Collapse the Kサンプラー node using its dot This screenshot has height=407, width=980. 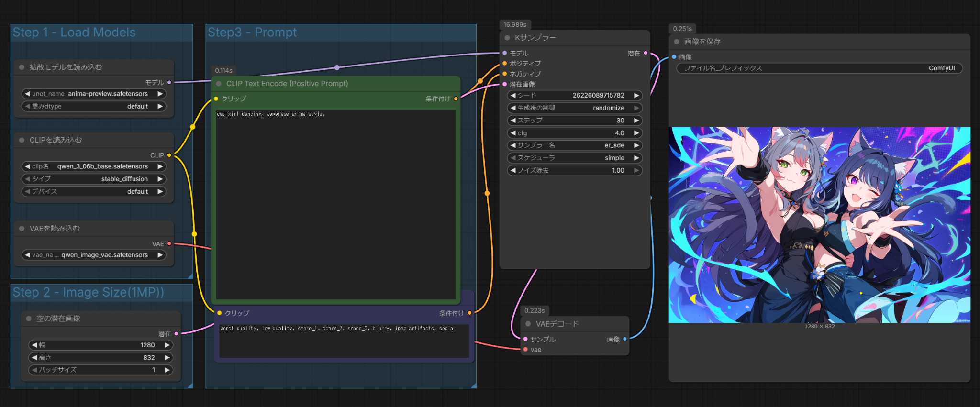pyautogui.click(x=507, y=38)
